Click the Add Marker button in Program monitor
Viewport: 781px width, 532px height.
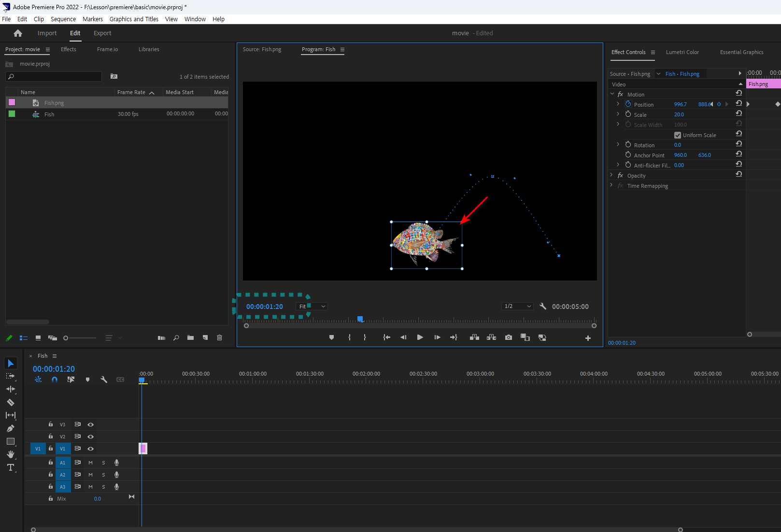click(331, 337)
